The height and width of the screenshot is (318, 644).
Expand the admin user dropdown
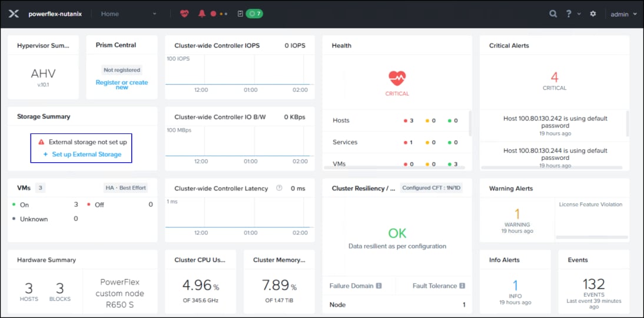pos(623,14)
